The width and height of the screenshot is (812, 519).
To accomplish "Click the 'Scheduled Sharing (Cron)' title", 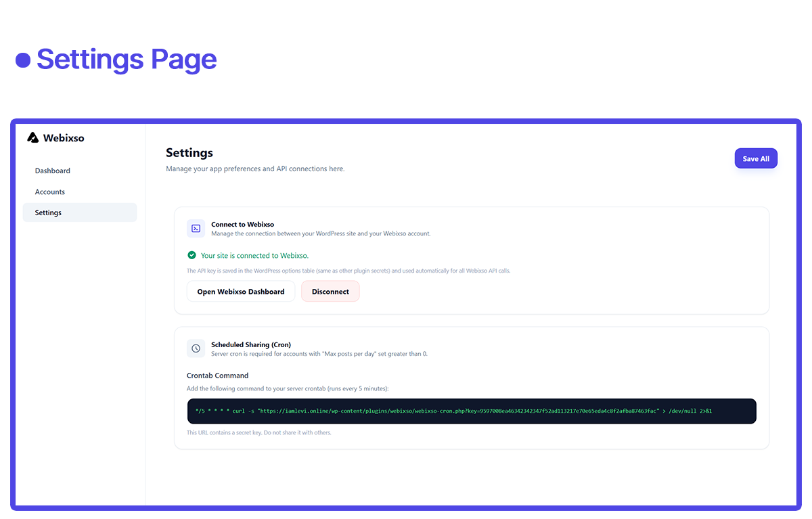I will click(x=251, y=344).
